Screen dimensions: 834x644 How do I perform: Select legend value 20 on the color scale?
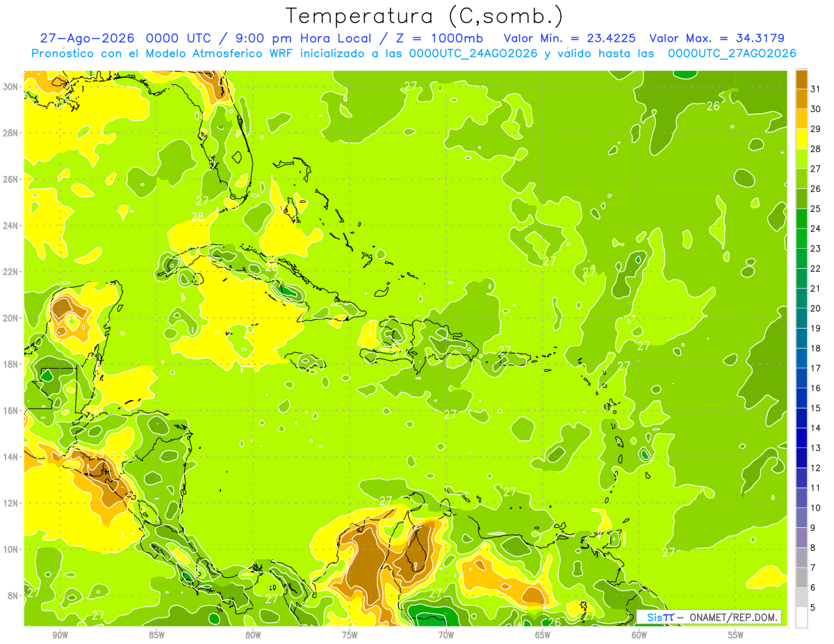[816, 308]
